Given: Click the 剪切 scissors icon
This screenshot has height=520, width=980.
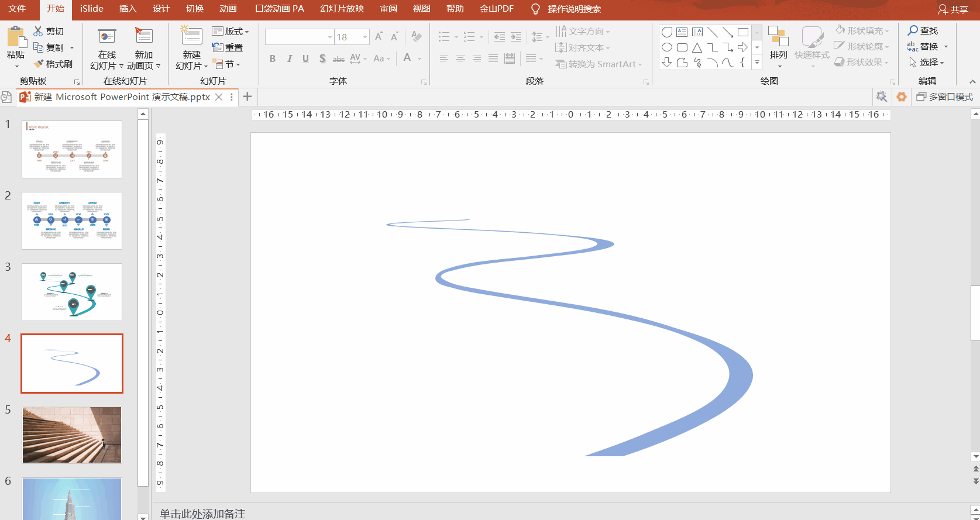Looking at the screenshot, I should pyautogui.click(x=39, y=31).
